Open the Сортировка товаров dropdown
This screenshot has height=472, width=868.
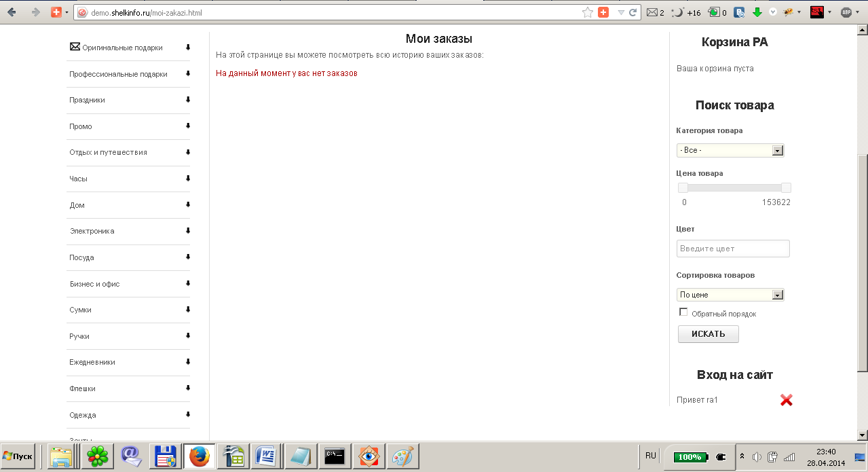730,295
